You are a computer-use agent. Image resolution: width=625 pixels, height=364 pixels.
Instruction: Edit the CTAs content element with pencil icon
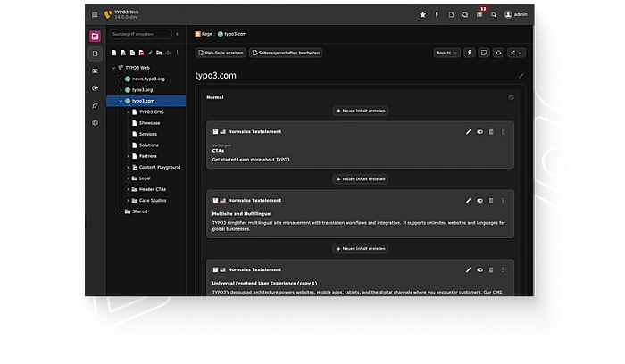(469, 131)
